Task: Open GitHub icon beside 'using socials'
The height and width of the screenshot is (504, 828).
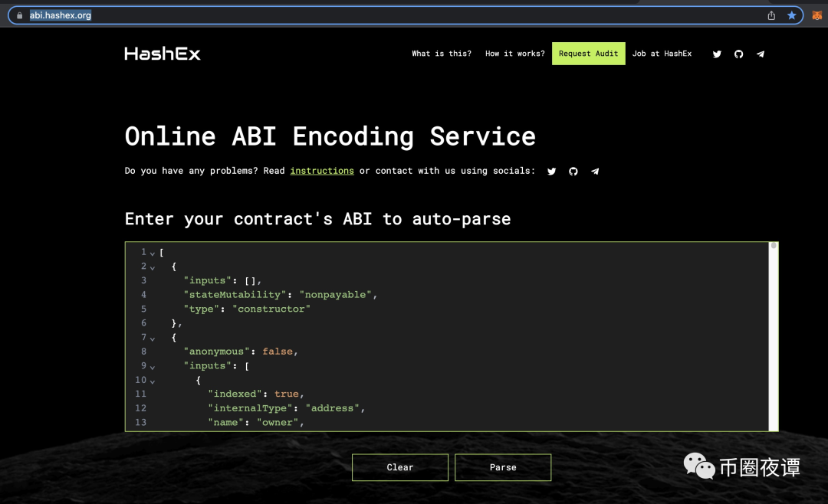Action: click(573, 171)
